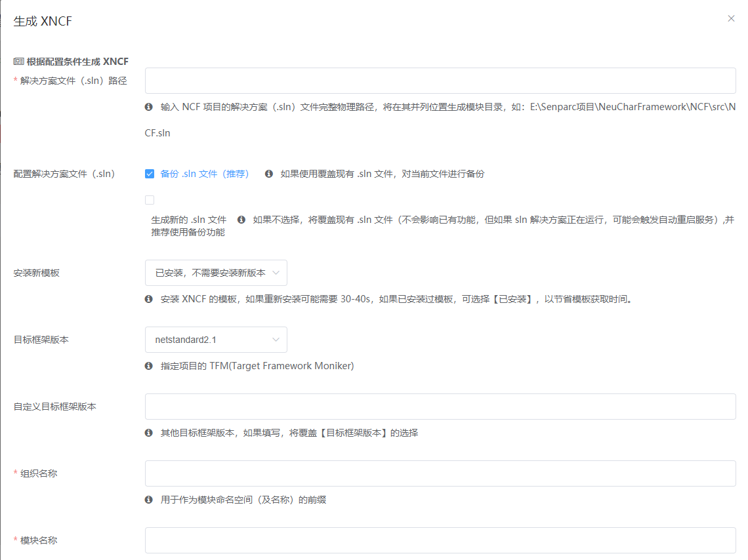Close the 生成 XNCF dialog
The image size is (748, 560).
(731, 18)
